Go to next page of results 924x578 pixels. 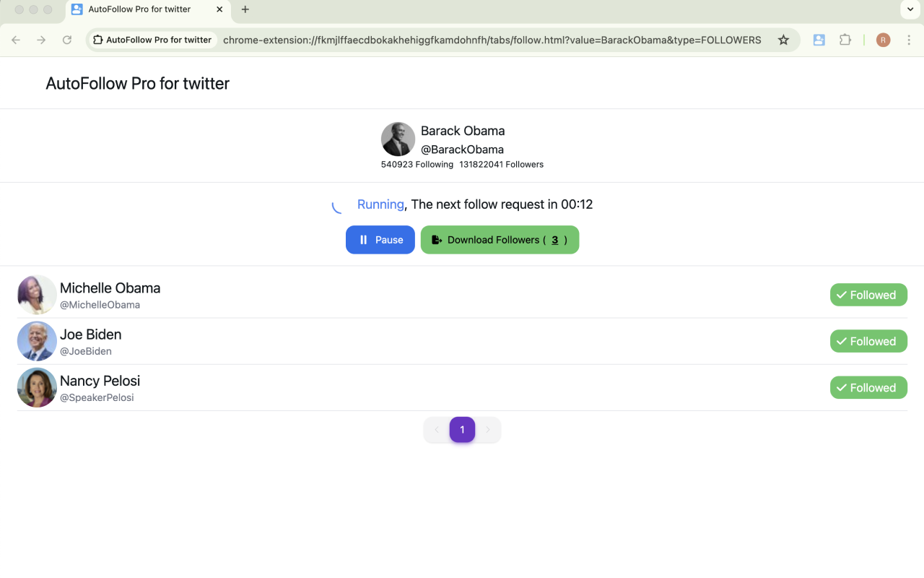(x=488, y=430)
